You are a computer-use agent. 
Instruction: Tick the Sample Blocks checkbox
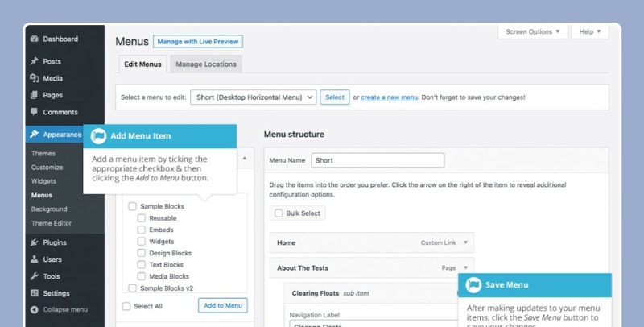coord(132,207)
